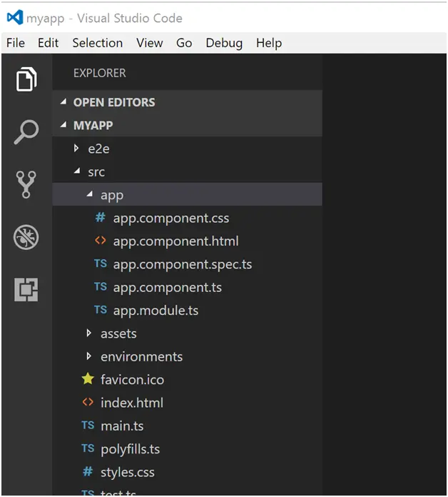Select the OPEN EDITORS header label
Image resolution: width=448 pixels, height=497 pixels.
click(114, 102)
